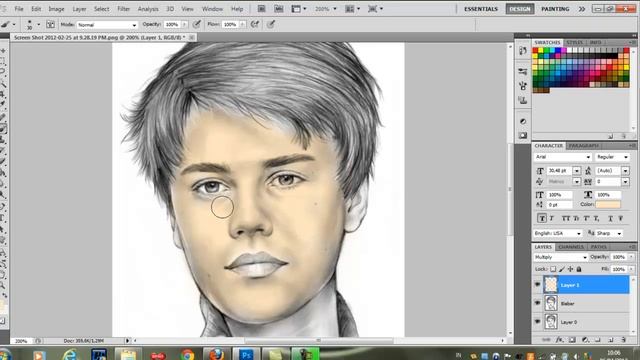Click the layer Opacity 100% field

tap(618, 257)
